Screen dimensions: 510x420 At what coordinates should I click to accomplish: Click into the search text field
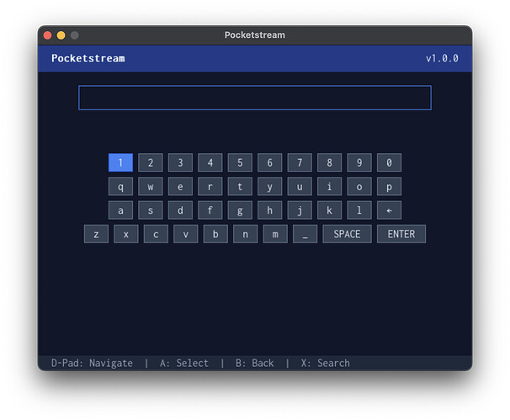coord(254,98)
